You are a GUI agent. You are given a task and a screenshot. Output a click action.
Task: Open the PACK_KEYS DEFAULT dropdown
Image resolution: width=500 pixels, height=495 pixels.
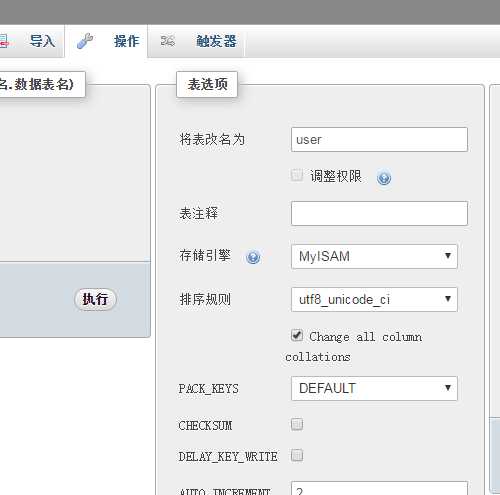(374, 388)
